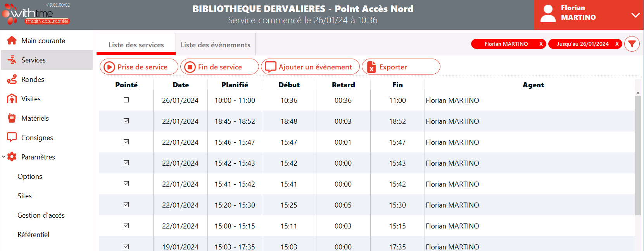
Task: Click the Paramètres gear icon
Action: pyautogui.click(x=12, y=157)
